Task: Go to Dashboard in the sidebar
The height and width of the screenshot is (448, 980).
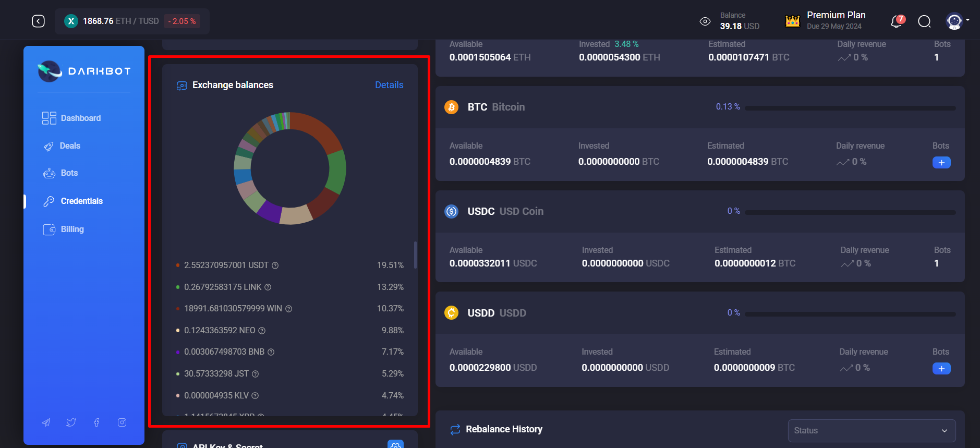Action: (x=71, y=118)
